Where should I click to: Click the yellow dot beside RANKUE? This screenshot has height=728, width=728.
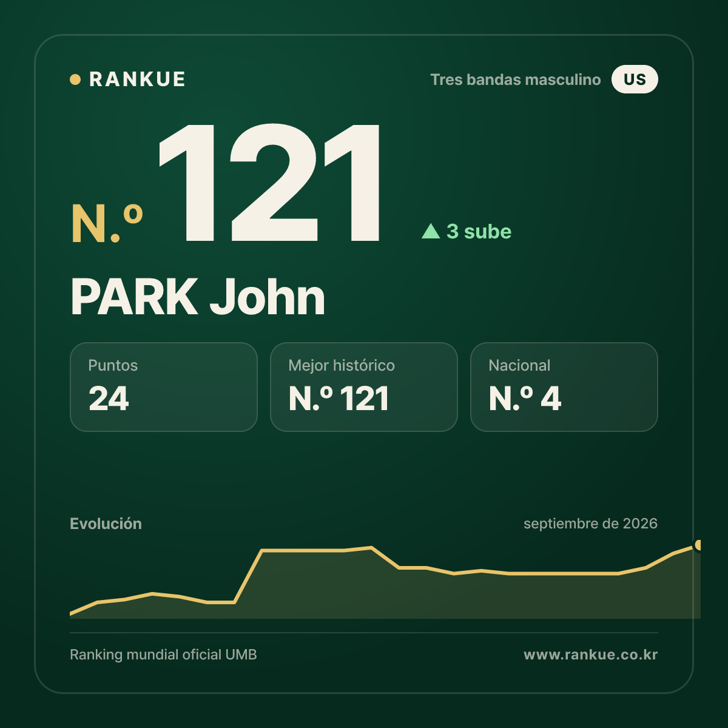pyautogui.click(x=75, y=79)
